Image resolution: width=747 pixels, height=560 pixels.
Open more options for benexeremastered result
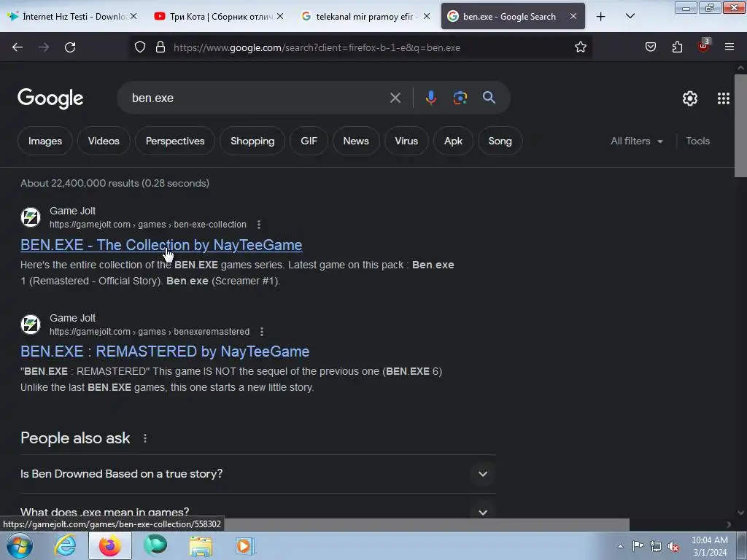click(x=262, y=332)
